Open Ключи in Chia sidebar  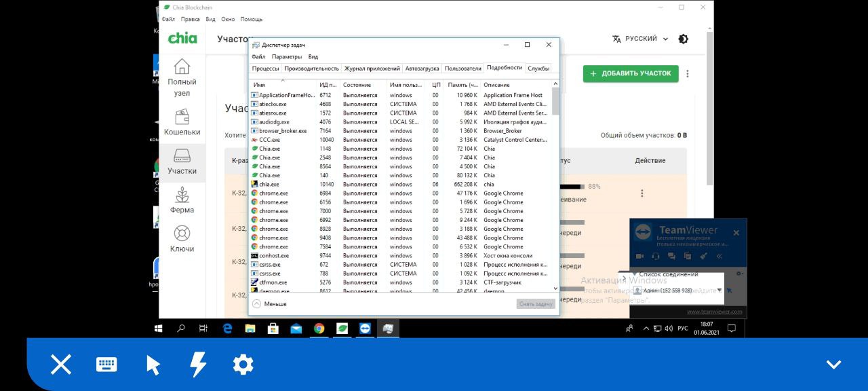coord(182,240)
